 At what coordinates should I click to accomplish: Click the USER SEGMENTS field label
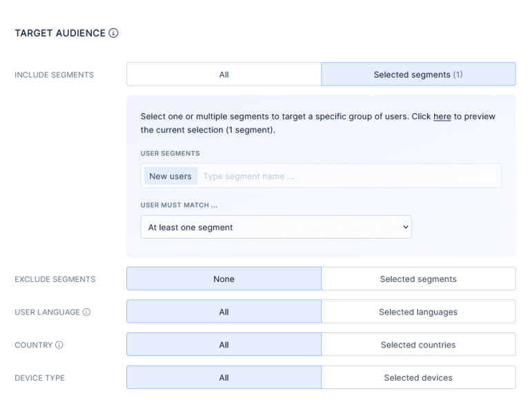click(170, 153)
